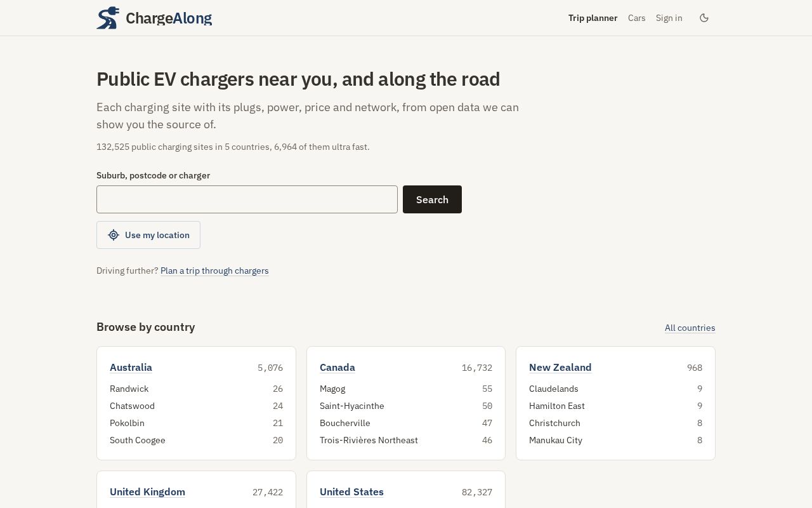This screenshot has height=508, width=812.
Task: Click the Browse by country heading
Action: click(x=146, y=327)
